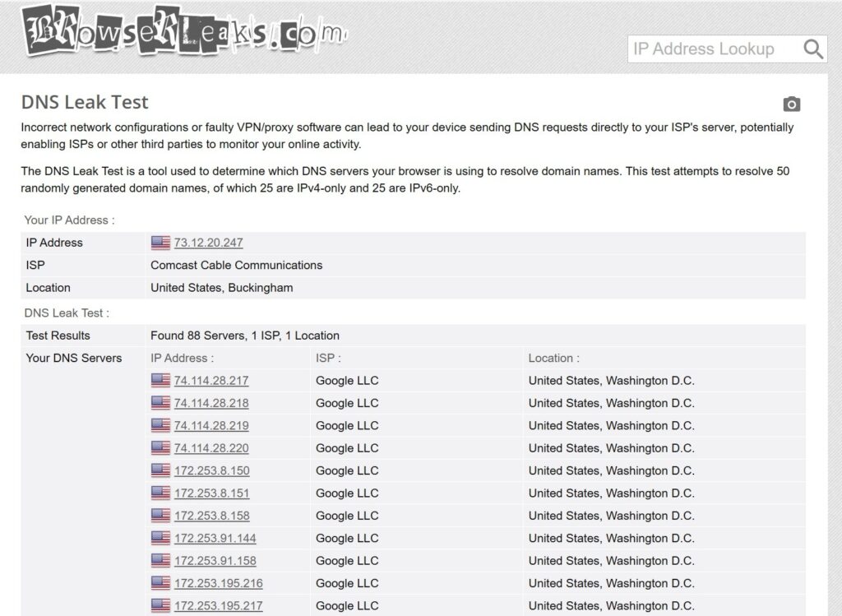842x616 pixels.
Task: Select the DNS Leak Test heading
Action: [x=85, y=102]
